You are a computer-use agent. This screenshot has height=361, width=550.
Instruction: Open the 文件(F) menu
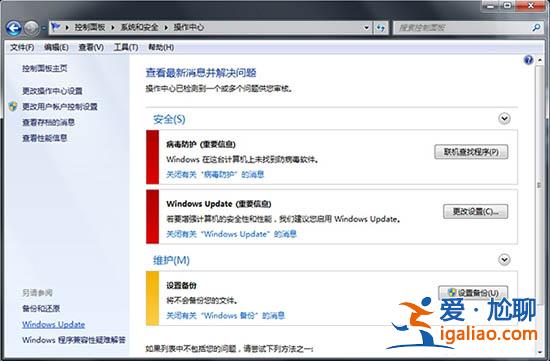coord(22,47)
